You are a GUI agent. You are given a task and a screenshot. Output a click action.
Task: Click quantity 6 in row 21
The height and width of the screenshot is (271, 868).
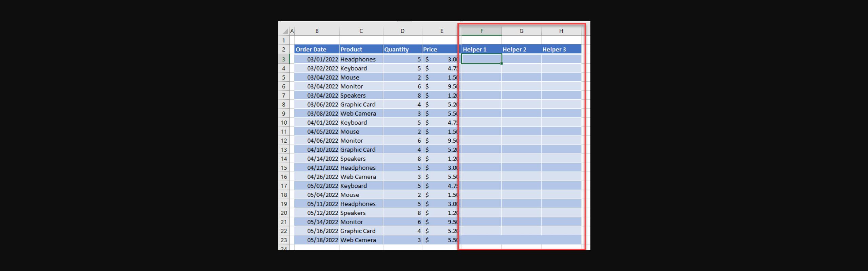click(402, 222)
